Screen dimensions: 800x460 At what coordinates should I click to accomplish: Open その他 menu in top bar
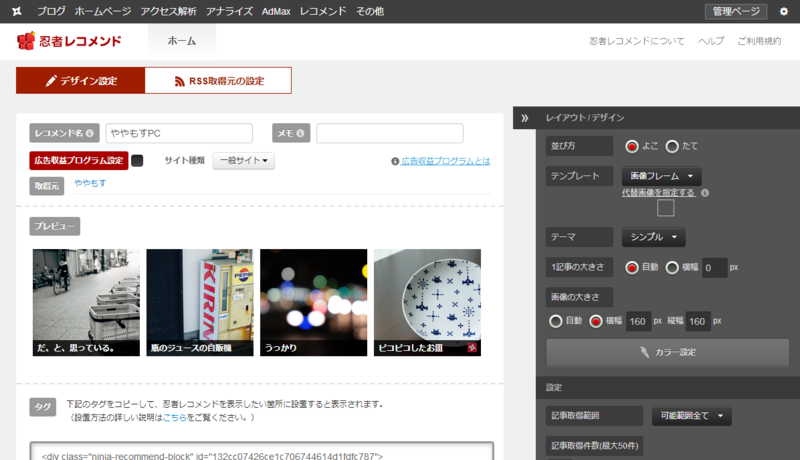pyautogui.click(x=370, y=11)
